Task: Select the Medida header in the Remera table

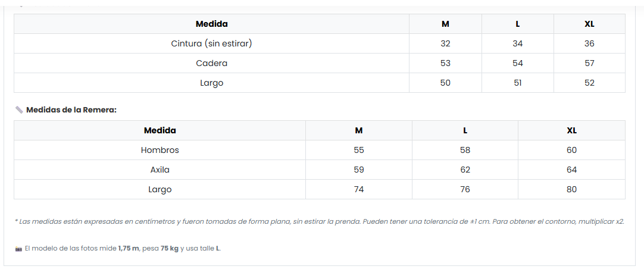Action: coord(160,130)
